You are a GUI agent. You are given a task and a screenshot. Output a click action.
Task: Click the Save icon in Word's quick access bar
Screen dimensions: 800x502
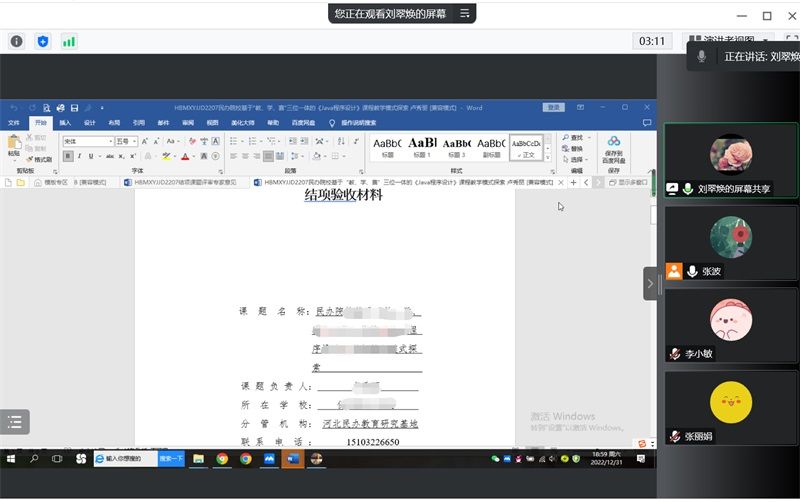(x=75, y=108)
